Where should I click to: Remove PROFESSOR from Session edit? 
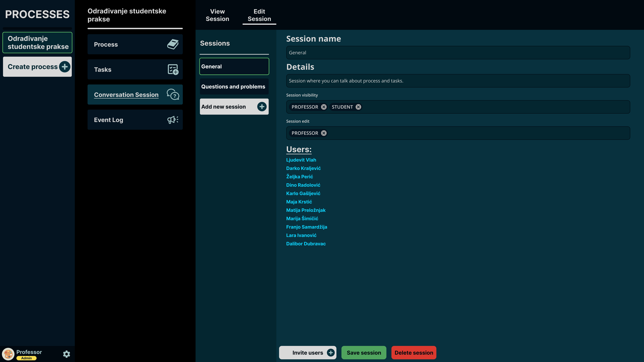324,133
